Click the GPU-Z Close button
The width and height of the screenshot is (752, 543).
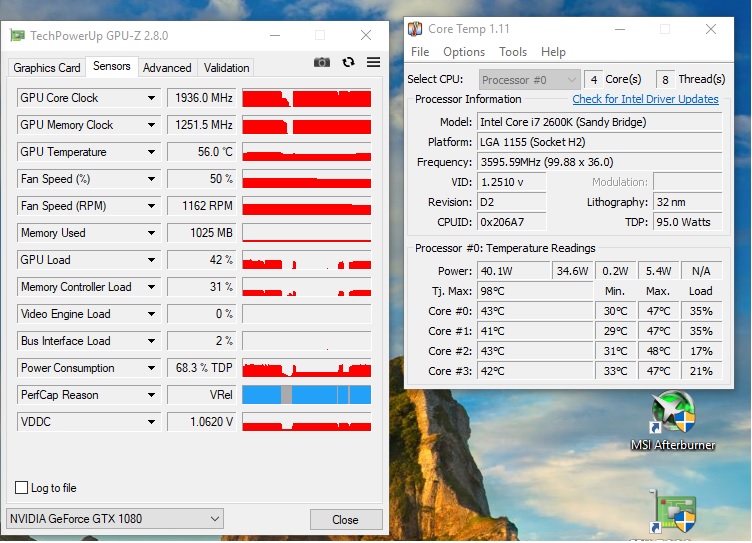click(x=346, y=519)
